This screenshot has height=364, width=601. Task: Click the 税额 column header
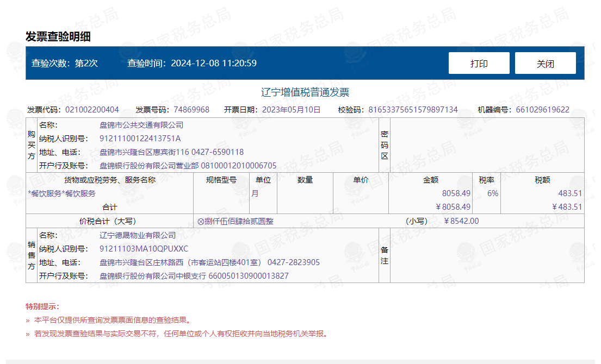tap(542, 180)
